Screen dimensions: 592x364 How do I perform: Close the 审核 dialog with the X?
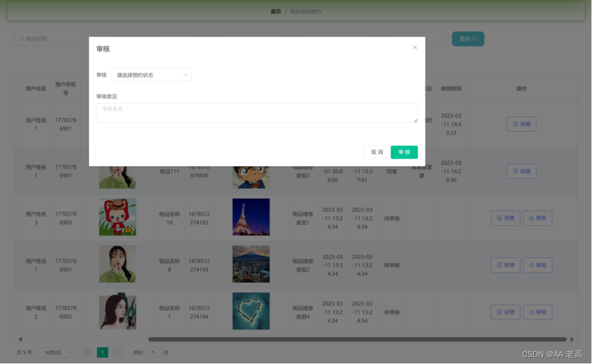click(415, 47)
